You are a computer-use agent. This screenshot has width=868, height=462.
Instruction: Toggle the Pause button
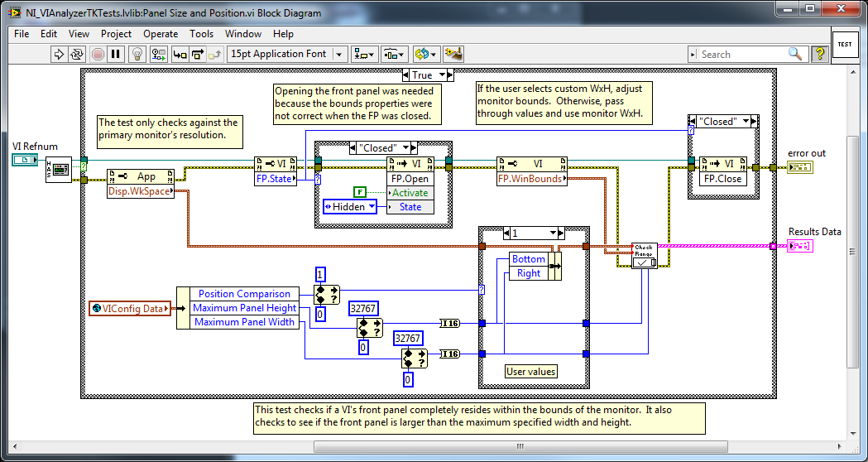115,55
